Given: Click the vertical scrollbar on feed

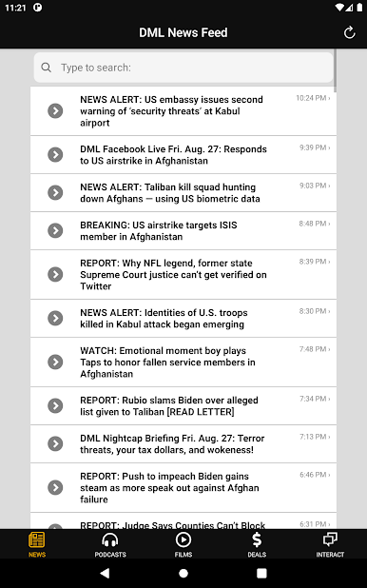Looking at the screenshot, I should click(335, 70).
